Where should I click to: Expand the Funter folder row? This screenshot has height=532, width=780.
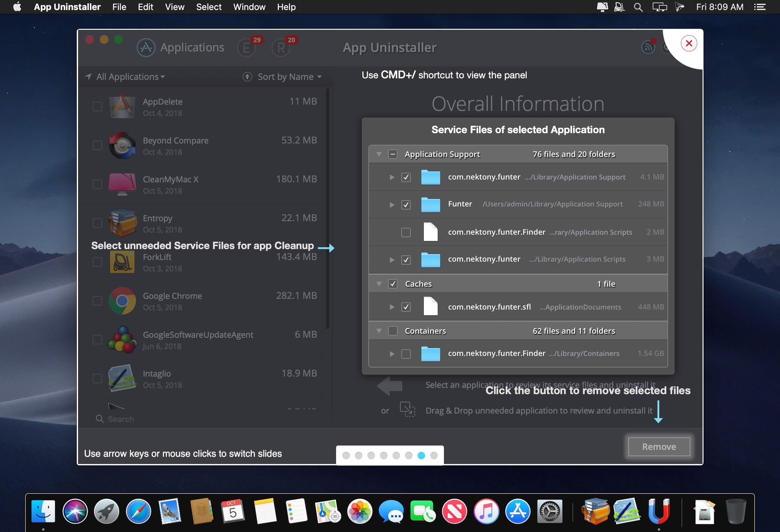[x=392, y=204]
